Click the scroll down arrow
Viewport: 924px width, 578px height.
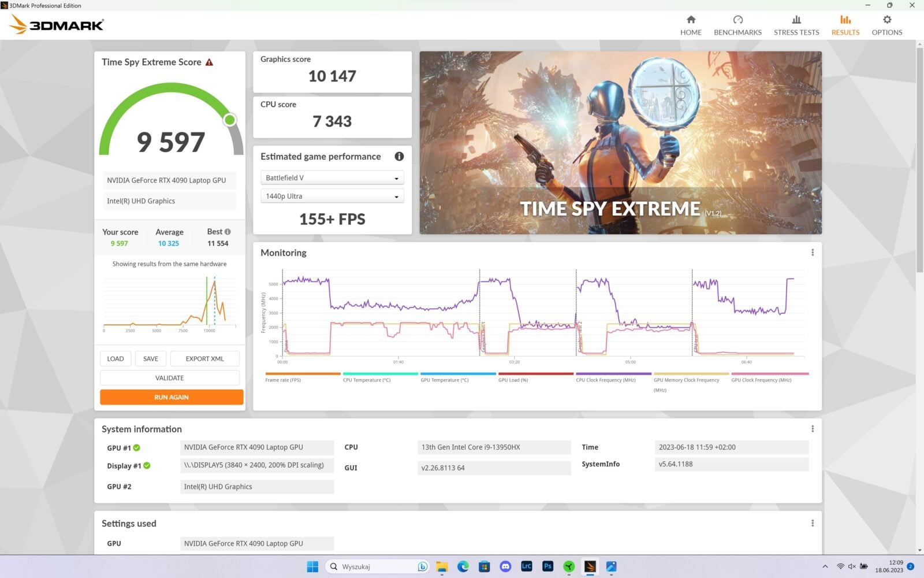click(919, 550)
